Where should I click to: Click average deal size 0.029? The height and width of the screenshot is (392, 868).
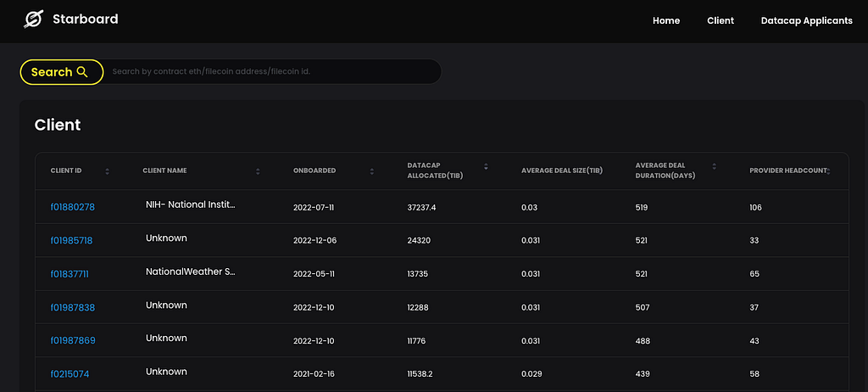coord(531,374)
